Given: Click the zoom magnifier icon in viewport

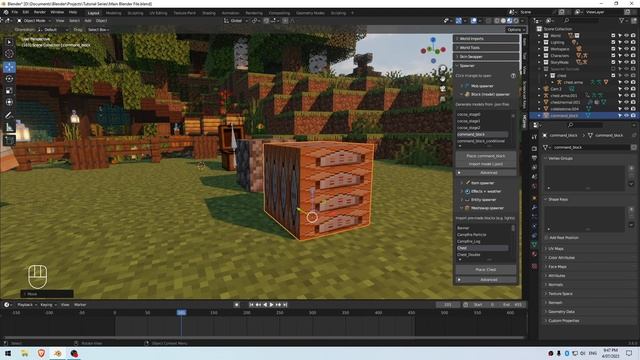Looking at the screenshot, I should [x=443, y=69].
